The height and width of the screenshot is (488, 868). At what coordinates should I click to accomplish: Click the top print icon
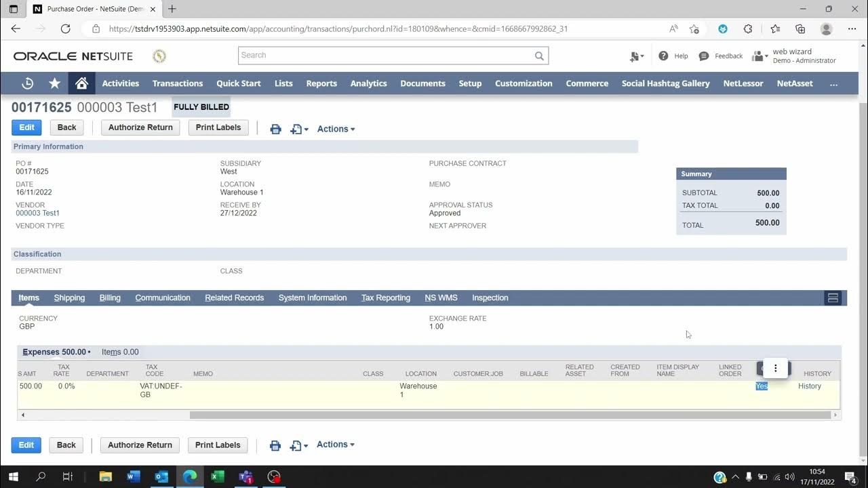pyautogui.click(x=275, y=129)
